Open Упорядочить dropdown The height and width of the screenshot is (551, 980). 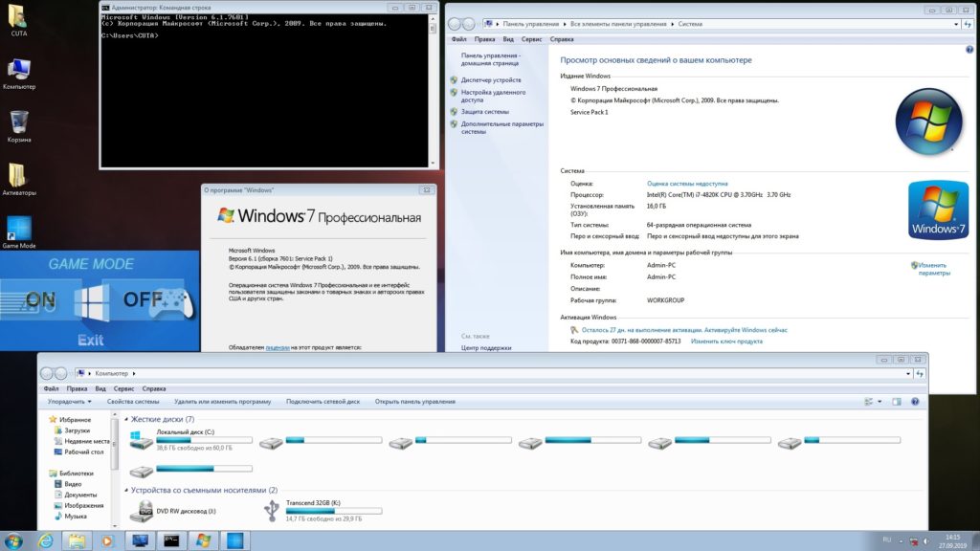(69, 402)
